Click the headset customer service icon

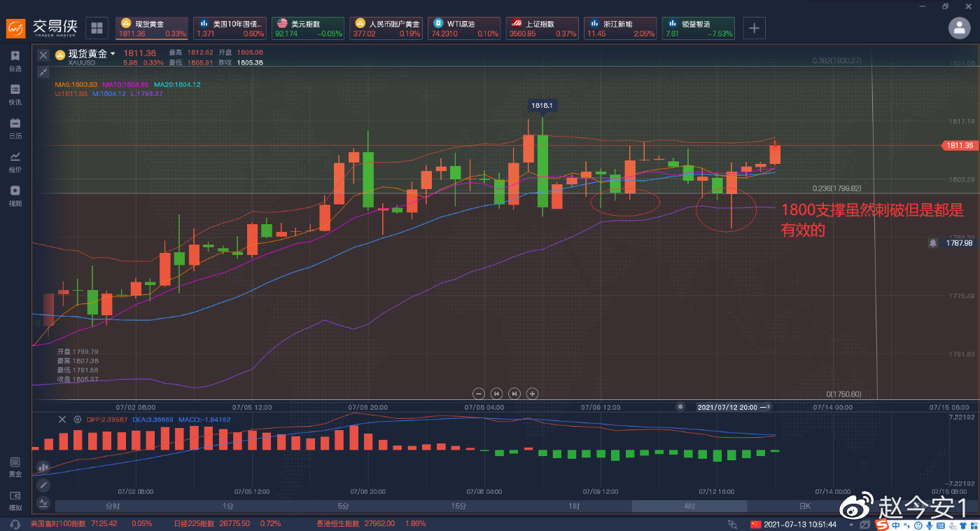coord(14,524)
